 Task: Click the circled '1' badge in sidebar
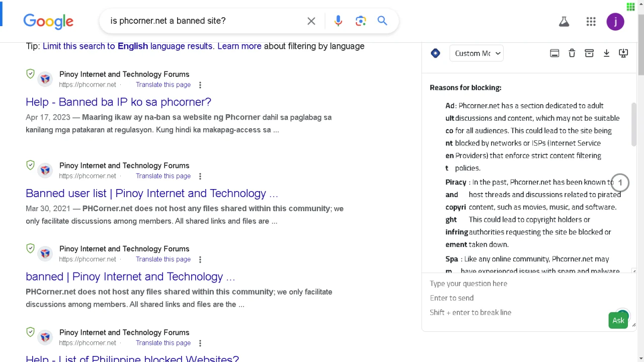pos(620,183)
